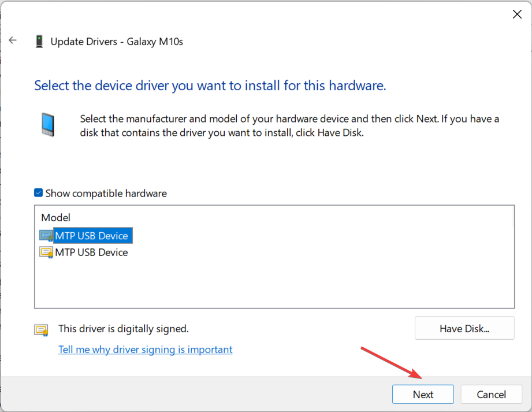The width and height of the screenshot is (532, 412).
Task: Close the Update Drivers dialog
Action: tap(517, 14)
